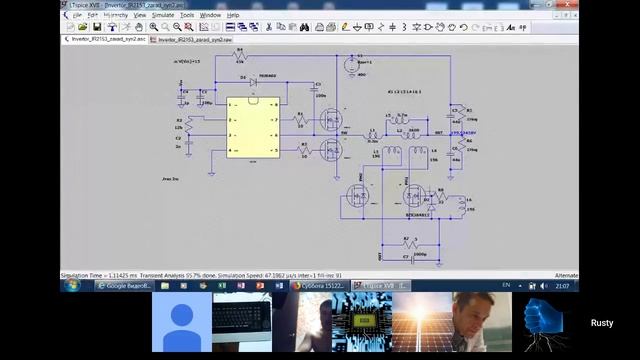640x360 pixels.
Task: Click the Cut scissors icon
Action: (x=269, y=27)
